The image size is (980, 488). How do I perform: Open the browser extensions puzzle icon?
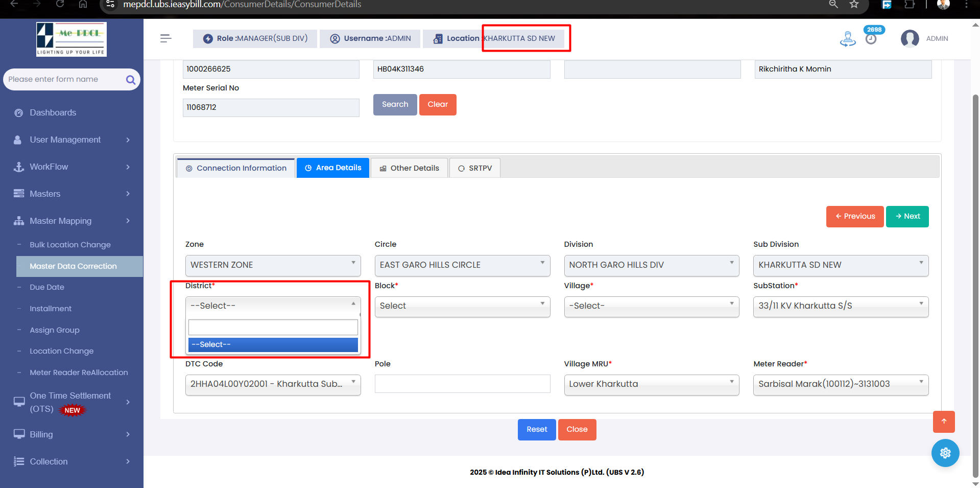click(x=910, y=5)
